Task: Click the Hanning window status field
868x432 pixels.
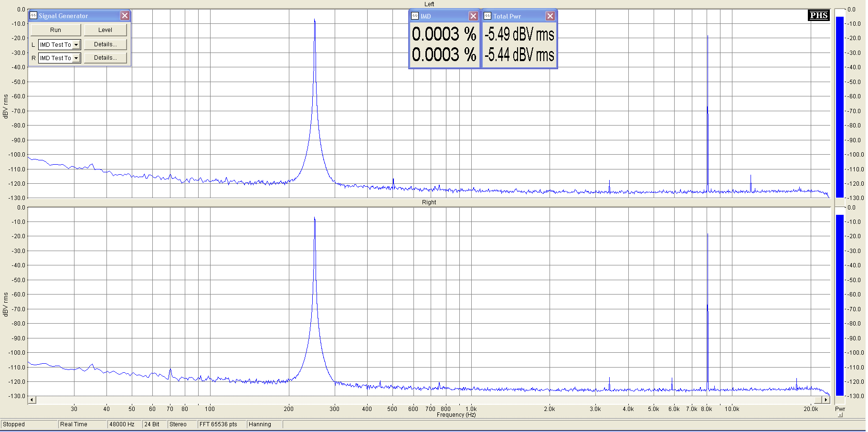Action: click(x=264, y=424)
